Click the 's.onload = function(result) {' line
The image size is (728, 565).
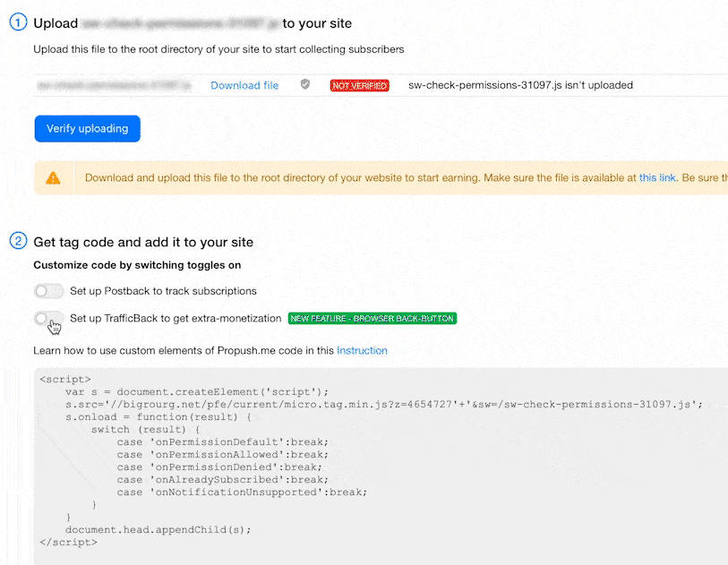pyautogui.click(x=158, y=417)
